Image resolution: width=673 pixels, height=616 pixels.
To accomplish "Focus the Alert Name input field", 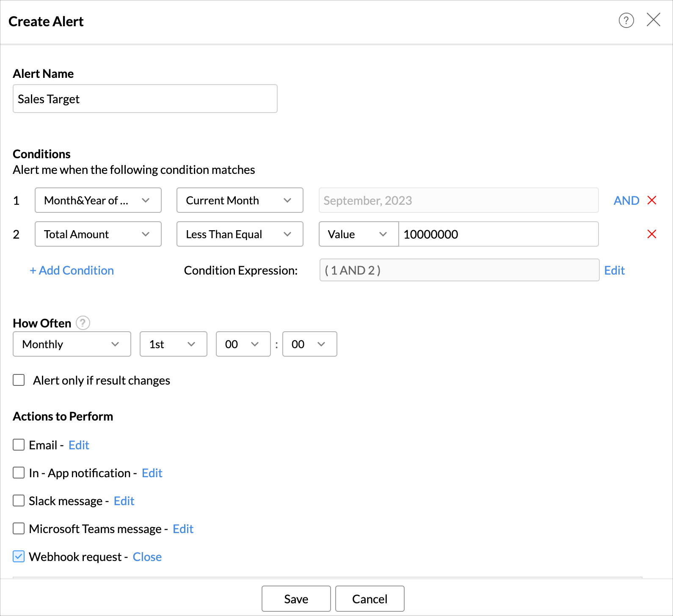I will pos(145,99).
